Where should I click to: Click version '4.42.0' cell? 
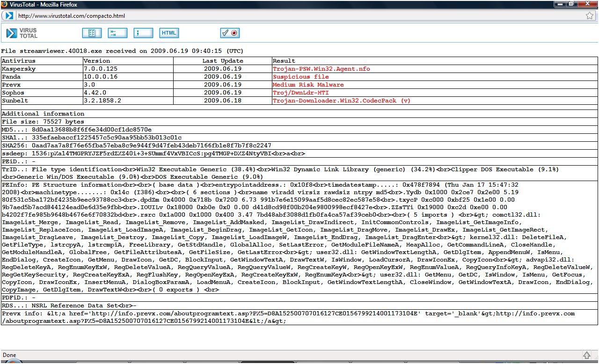[x=129, y=93]
